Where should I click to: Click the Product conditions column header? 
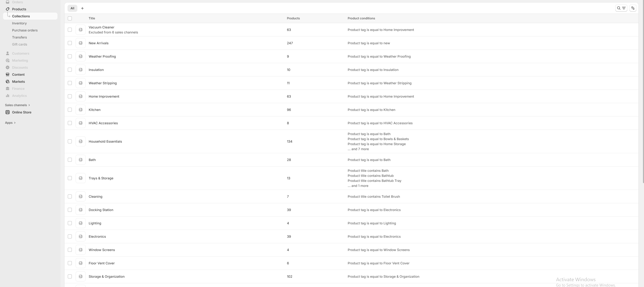pyautogui.click(x=361, y=18)
